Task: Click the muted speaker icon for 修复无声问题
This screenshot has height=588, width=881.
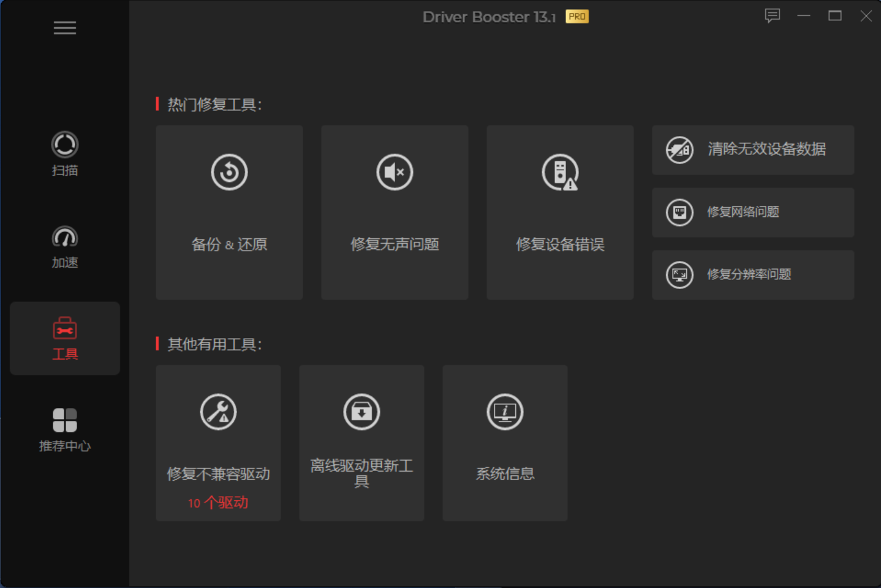Action: click(395, 172)
